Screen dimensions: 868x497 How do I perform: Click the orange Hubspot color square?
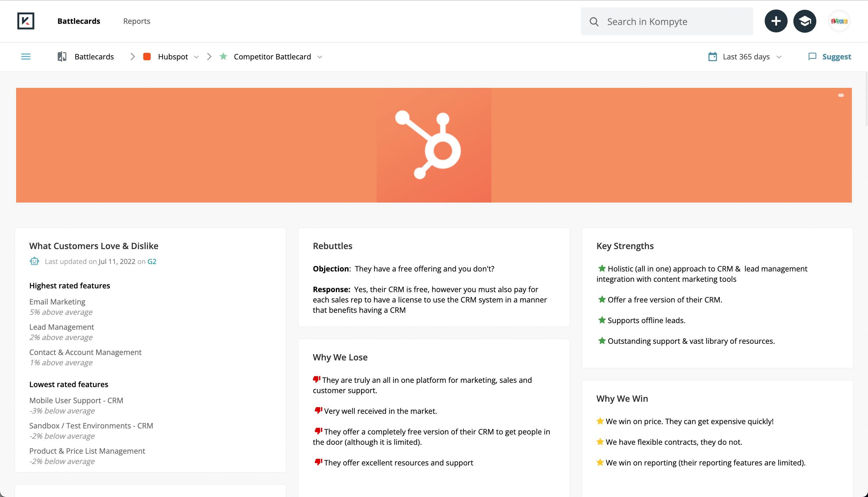[147, 57]
